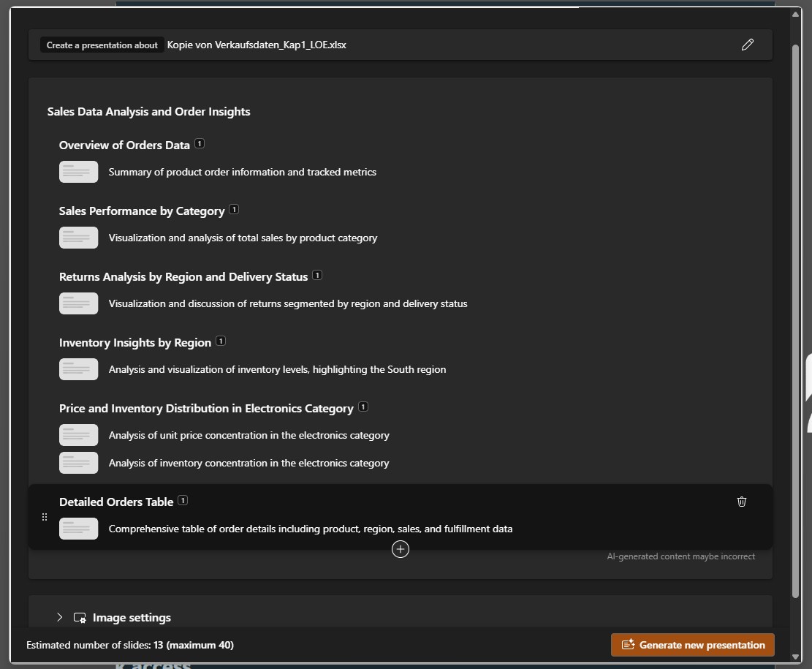
Task: Choose the unit price concentration slide thumbnail
Action: (x=78, y=435)
